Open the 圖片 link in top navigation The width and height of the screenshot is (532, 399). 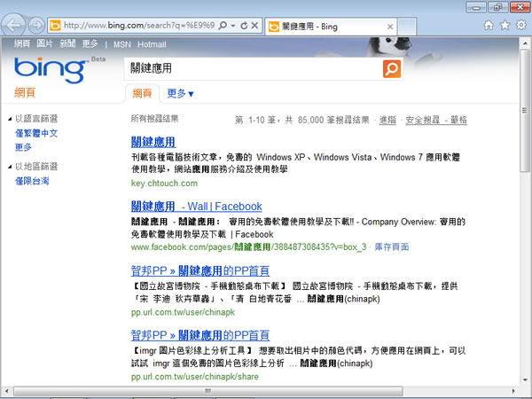click(45, 43)
